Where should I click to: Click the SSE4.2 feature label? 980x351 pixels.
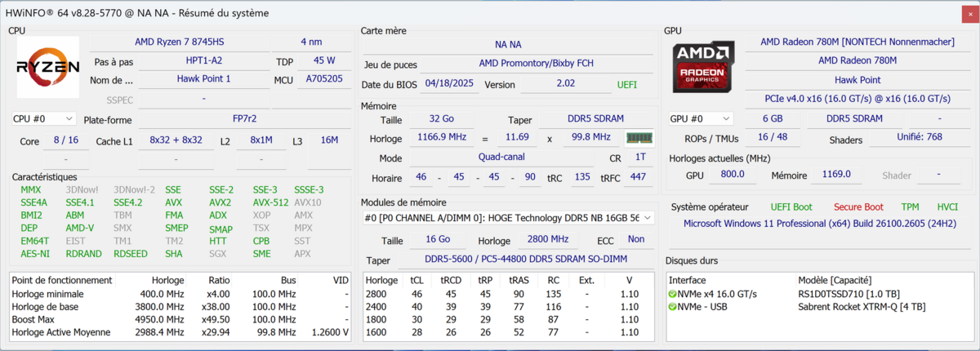(127, 202)
